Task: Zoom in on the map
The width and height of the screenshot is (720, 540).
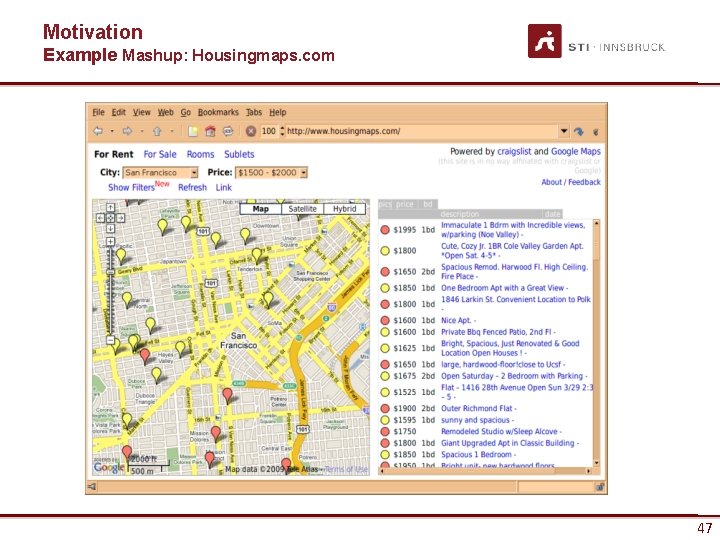Action: [110, 241]
